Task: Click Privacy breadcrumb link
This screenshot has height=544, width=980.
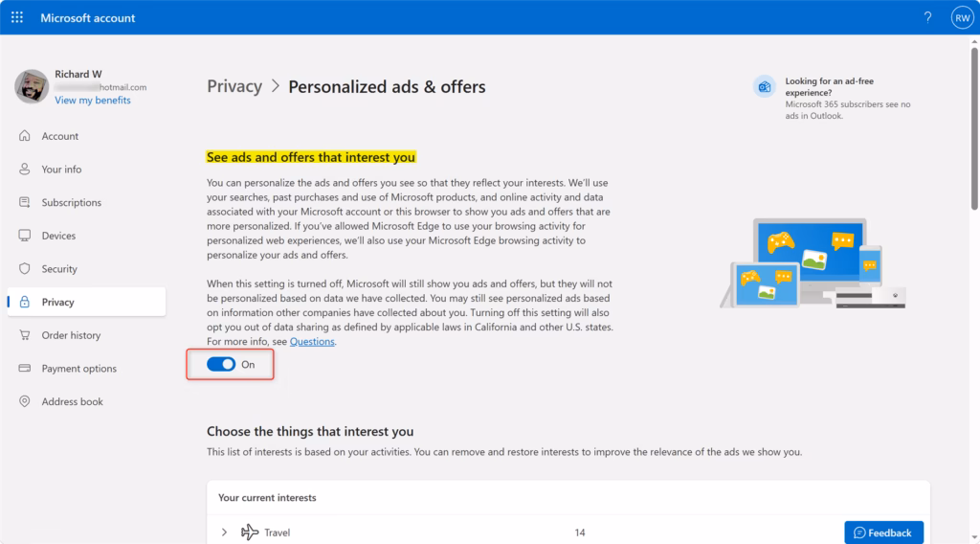Action: pos(234,86)
